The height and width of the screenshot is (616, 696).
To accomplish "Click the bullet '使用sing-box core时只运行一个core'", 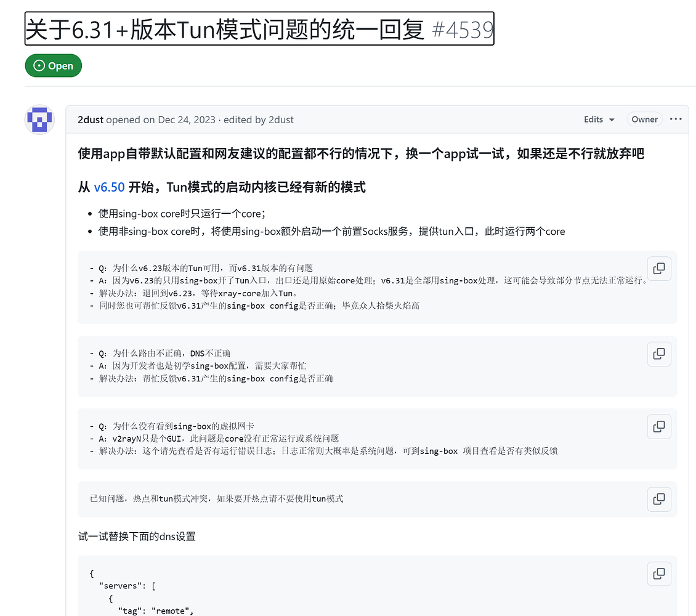I will tap(182, 214).
